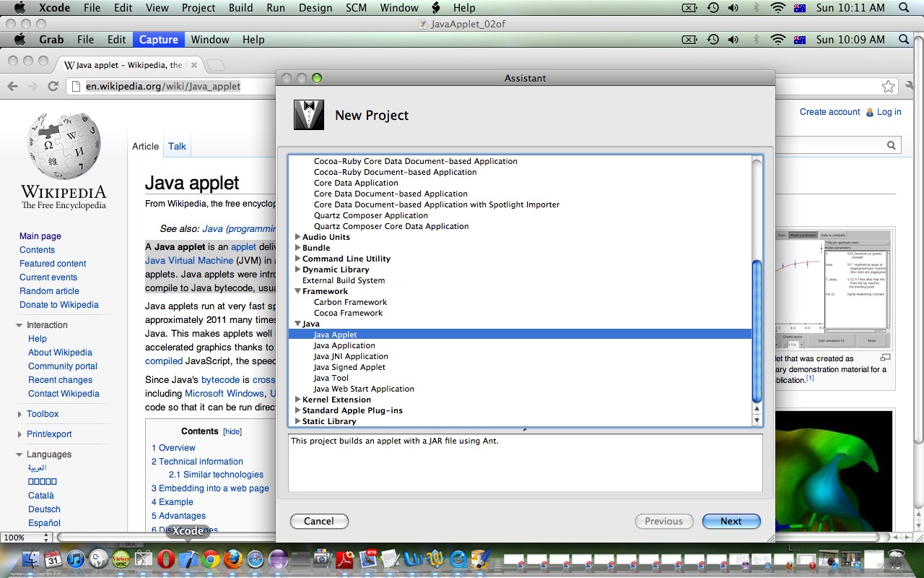Open iCal calendar from the Dock

[53, 561]
